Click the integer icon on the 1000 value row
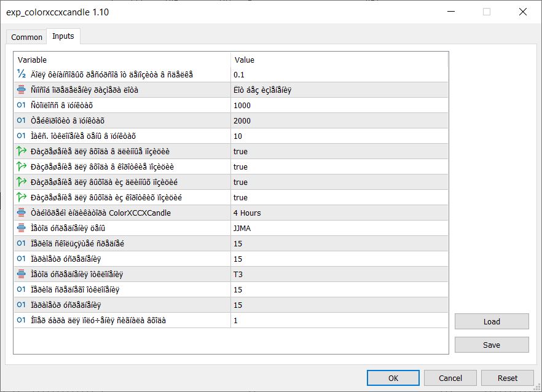 [22, 105]
